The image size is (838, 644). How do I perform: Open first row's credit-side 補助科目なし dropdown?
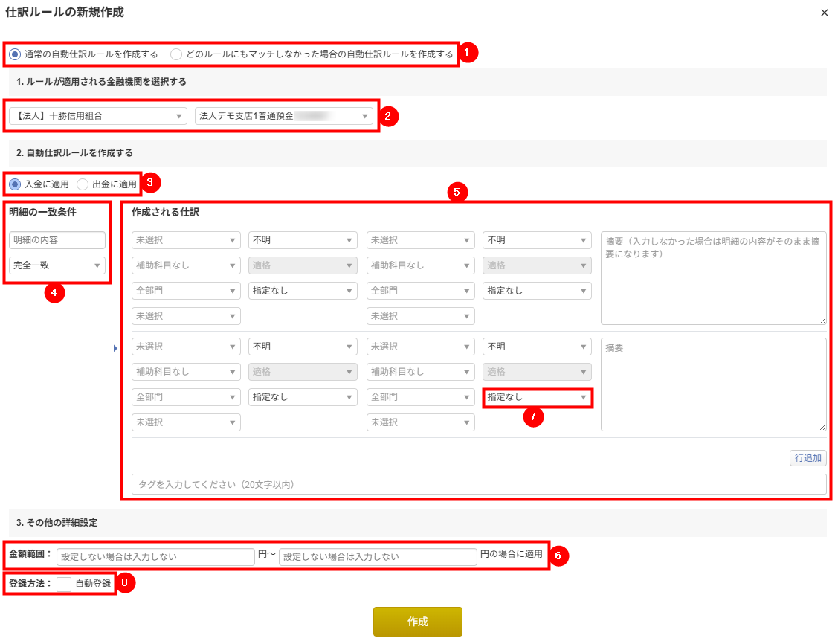pos(421,265)
